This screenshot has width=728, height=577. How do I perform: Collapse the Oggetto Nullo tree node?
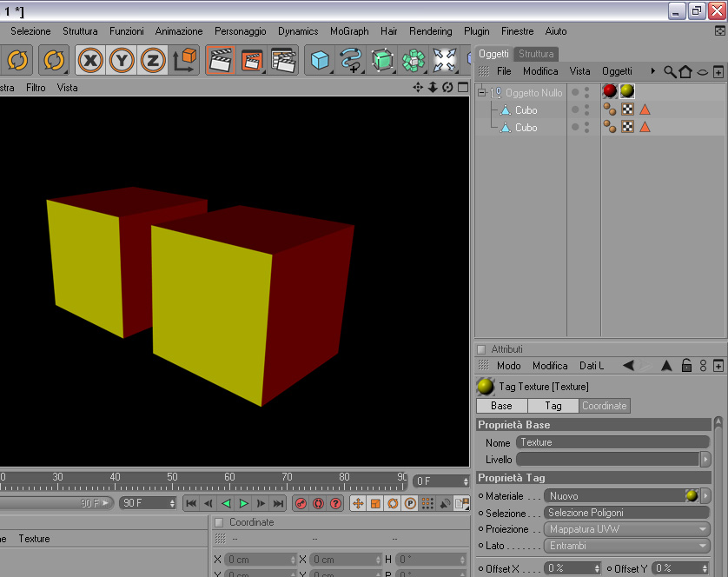482,92
